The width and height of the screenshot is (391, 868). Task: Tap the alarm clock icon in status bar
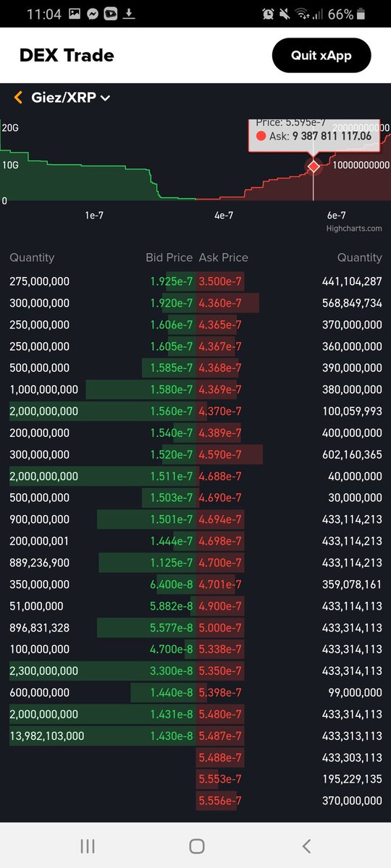tap(268, 14)
